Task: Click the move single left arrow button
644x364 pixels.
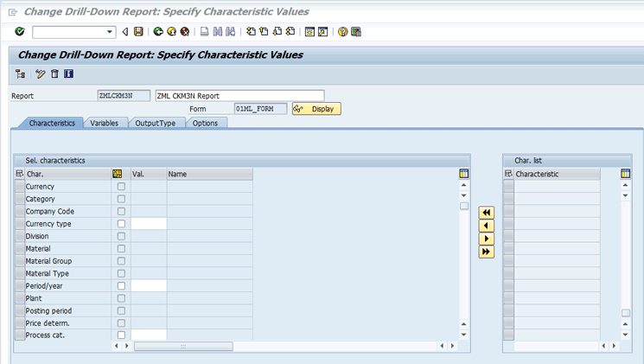Action: [487, 226]
